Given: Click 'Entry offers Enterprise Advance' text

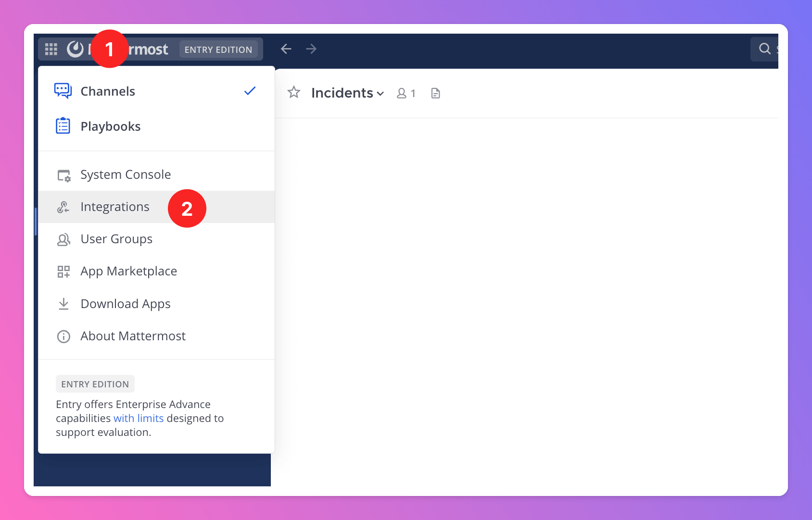Looking at the screenshot, I should pyautogui.click(x=133, y=404).
